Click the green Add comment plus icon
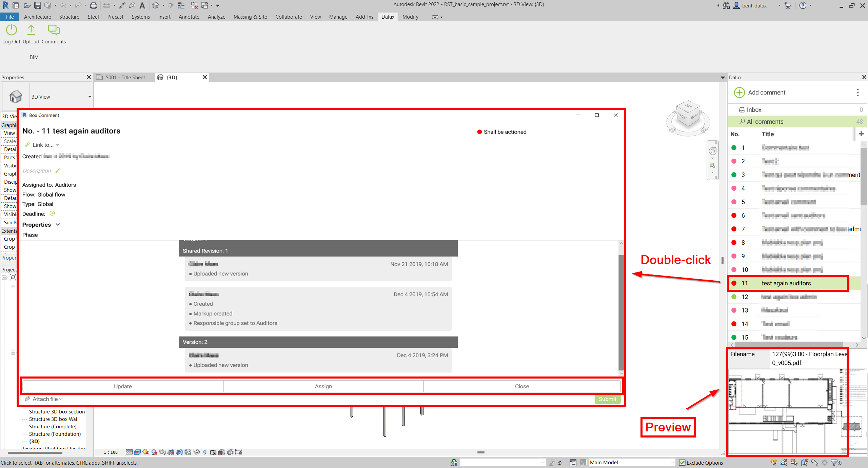This screenshot has width=868, height=468. point(739,93)
